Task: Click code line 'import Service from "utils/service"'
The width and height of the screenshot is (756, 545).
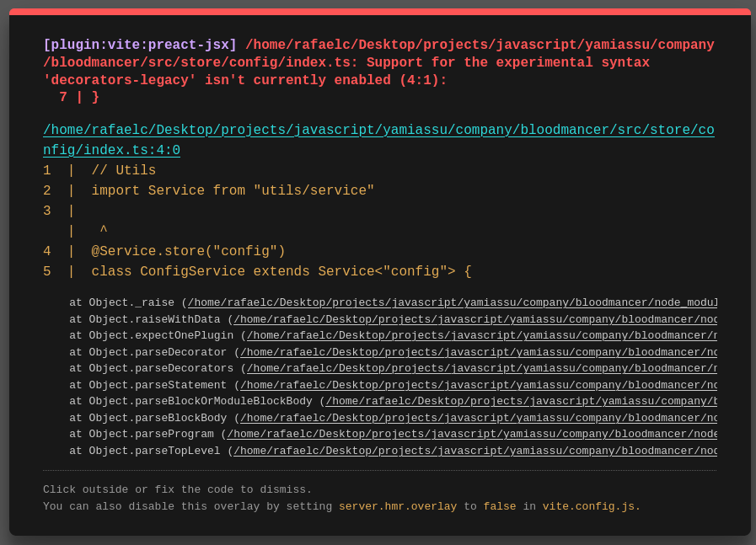Action: [233, 190]
